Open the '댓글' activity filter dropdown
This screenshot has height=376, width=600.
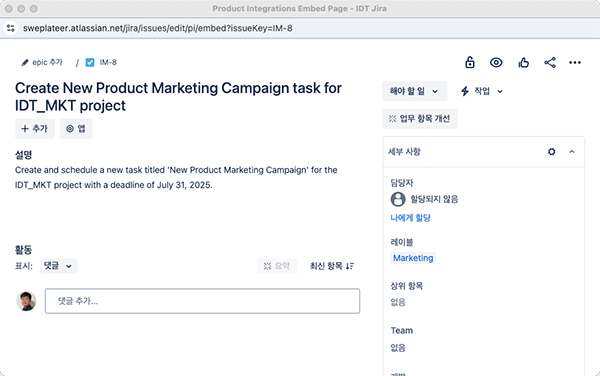coord(59,266)
